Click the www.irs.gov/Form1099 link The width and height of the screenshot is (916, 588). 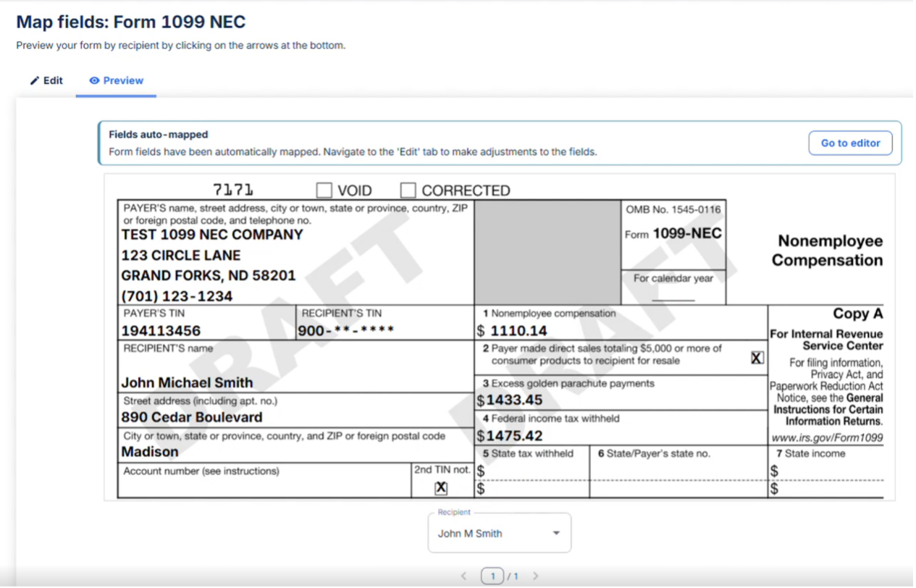(x=826, y=437)
